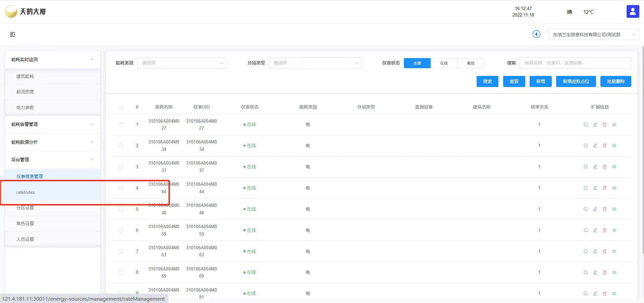Screen dimensions: 644x303
Task: View details magnifier icon for row 6
Action: (x=586, y=230)
